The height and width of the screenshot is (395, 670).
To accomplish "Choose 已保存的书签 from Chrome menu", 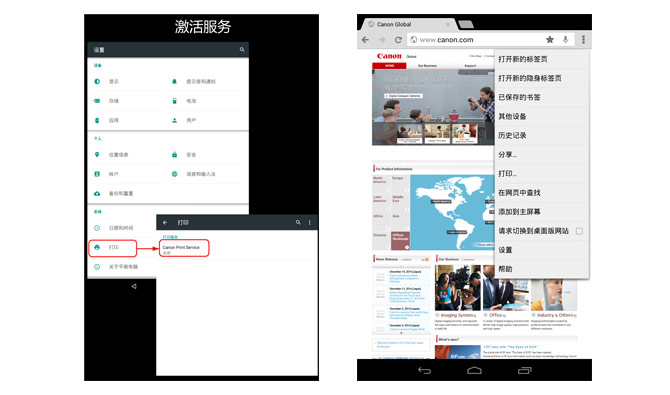I will tap(541, 97).
